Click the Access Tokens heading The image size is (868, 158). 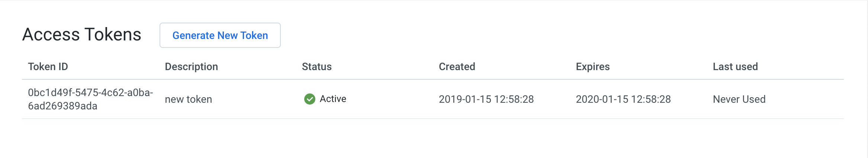82,34
